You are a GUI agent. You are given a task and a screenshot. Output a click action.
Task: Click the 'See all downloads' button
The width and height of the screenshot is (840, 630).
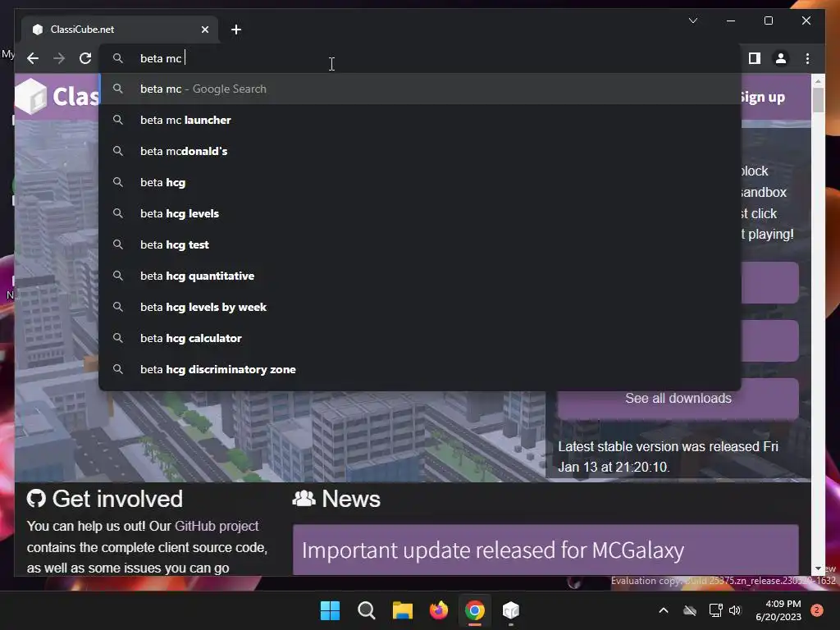(678, 399)
